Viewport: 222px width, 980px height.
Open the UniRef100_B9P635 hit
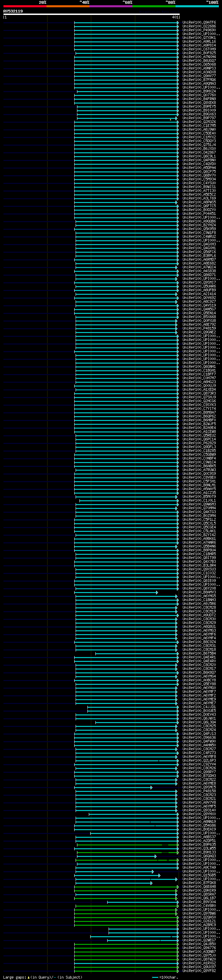click(199, 844)
